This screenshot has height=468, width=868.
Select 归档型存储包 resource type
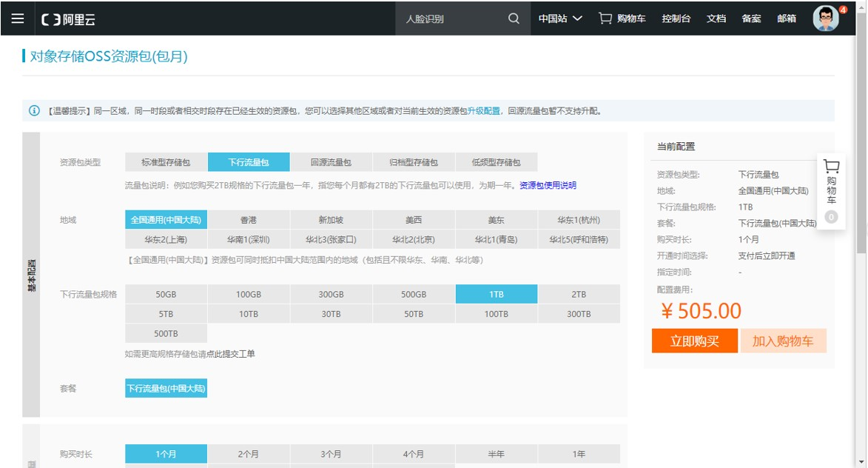point(414,162)
